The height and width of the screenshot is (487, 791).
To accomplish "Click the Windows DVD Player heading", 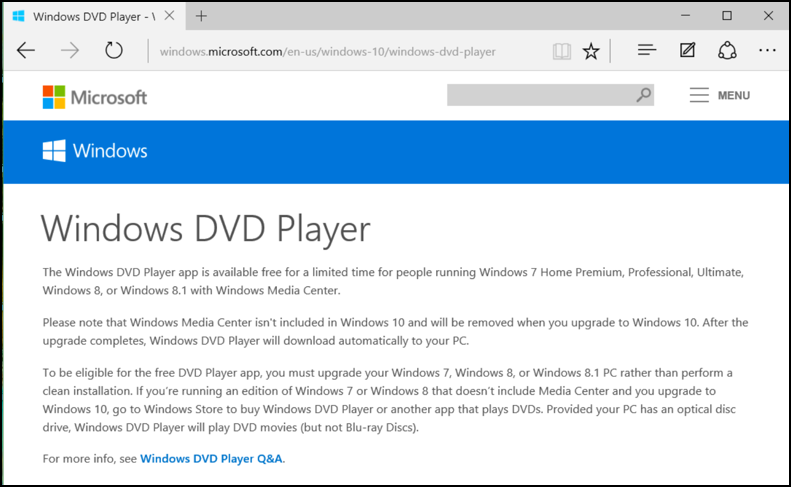I will pyautogui.click(x=206, y=229).
